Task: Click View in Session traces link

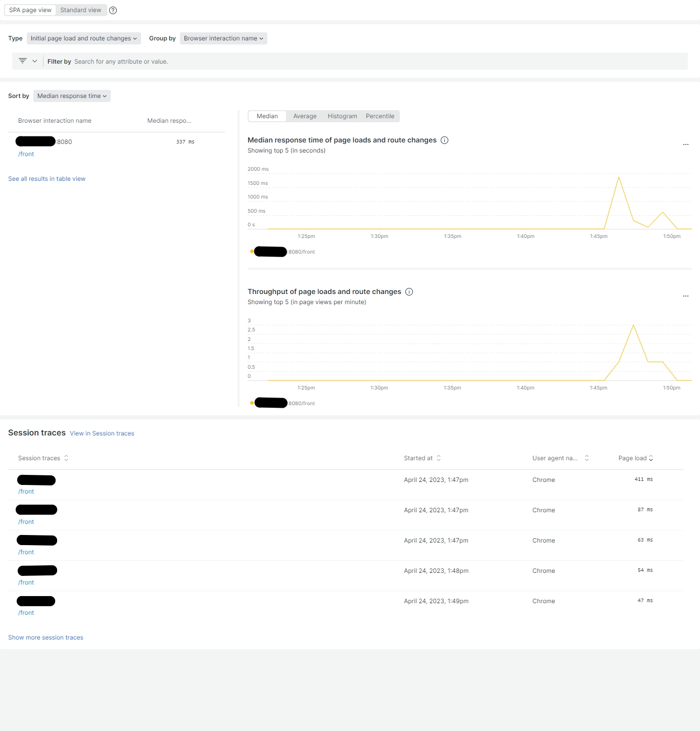Action: (102, 433)
